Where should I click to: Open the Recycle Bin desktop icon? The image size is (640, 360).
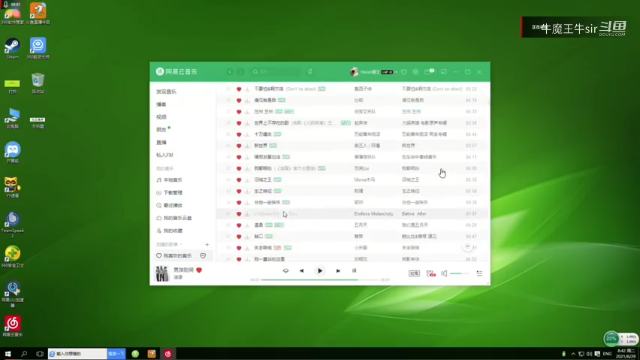coord(38,83)
